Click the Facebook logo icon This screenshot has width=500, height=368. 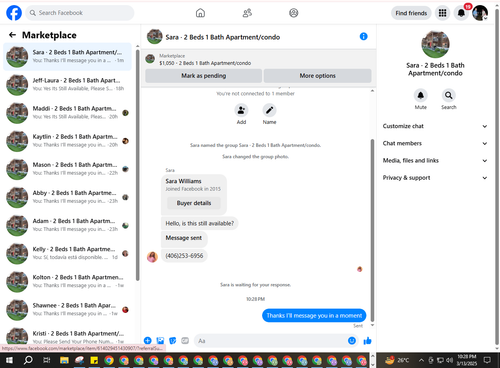click(14, 13)
